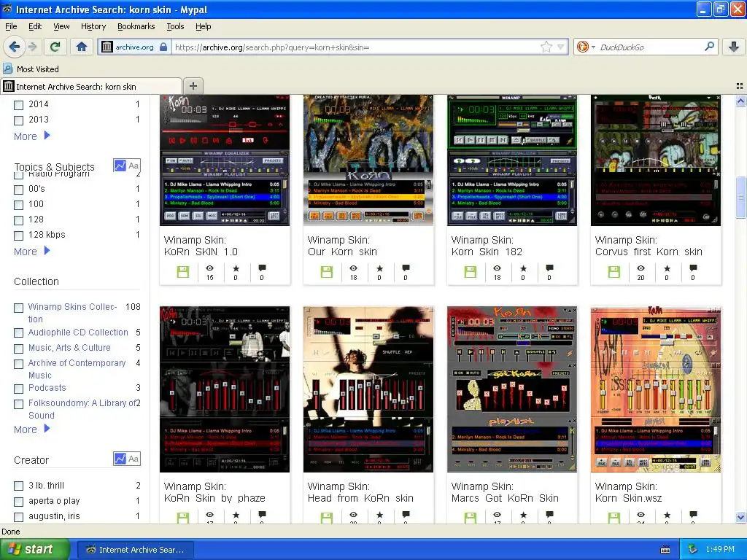Image resolution: width=747 pixels, height=560 pixels.
Task: Check the 2013 year filter
Action: (x=18, y=120)
